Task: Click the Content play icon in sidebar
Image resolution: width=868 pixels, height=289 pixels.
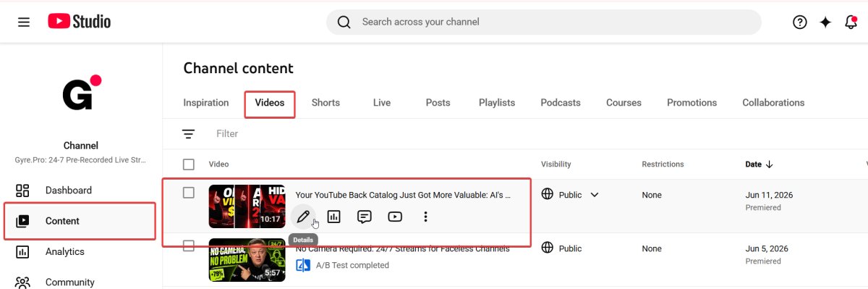Action: 22,221
